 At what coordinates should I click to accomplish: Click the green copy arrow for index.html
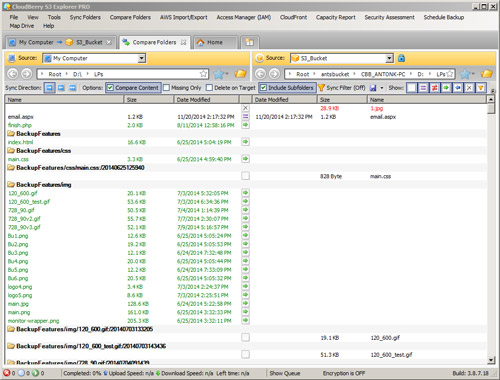point(245,142)
